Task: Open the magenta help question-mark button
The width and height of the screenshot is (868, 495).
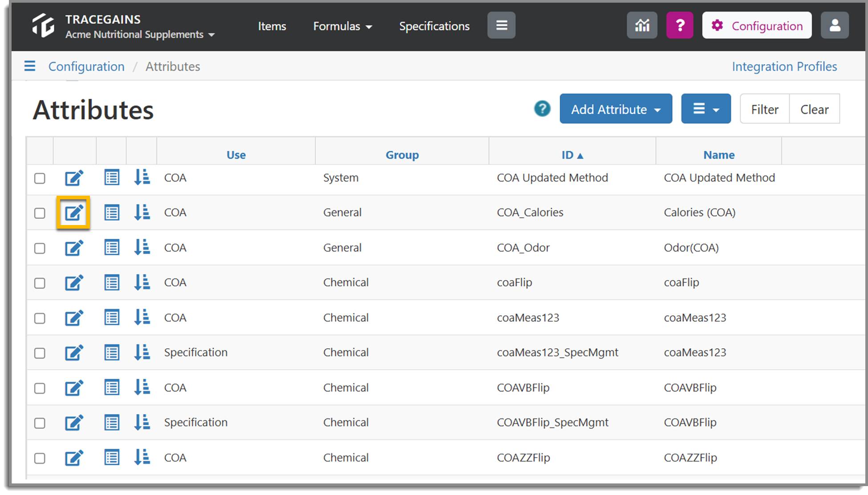Action: (680, 25)
